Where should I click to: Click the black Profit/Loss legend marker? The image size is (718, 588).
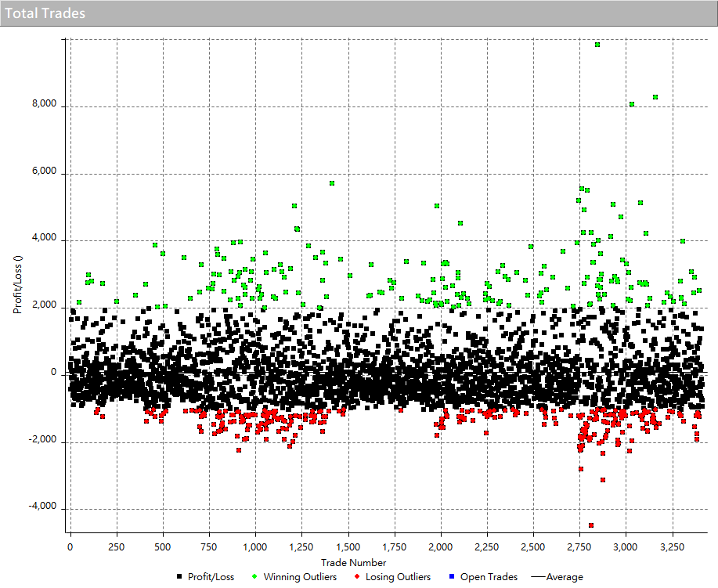(179, 576)
